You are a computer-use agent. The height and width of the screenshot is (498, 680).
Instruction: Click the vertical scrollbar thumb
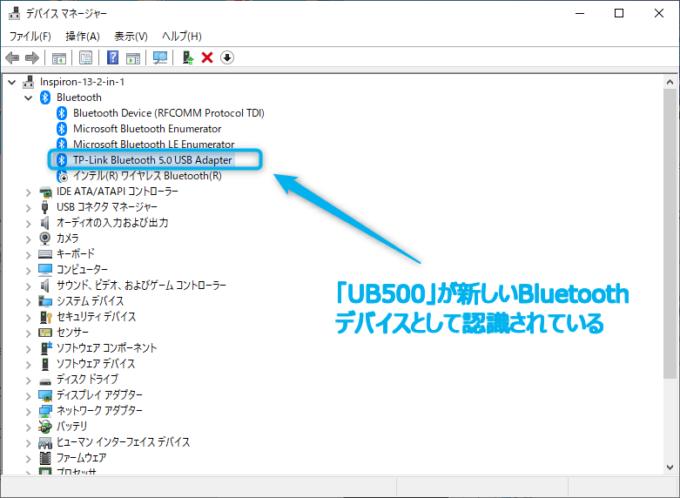point(670,235)
